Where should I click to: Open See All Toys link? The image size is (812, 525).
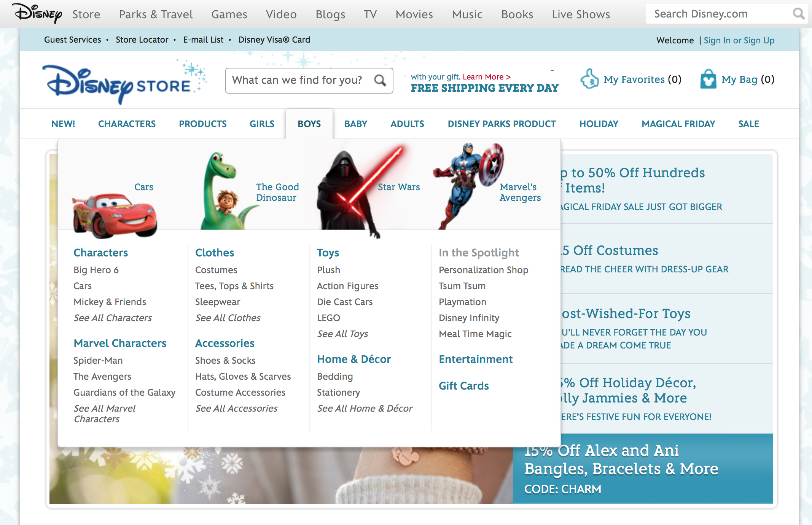pos(342,334)
